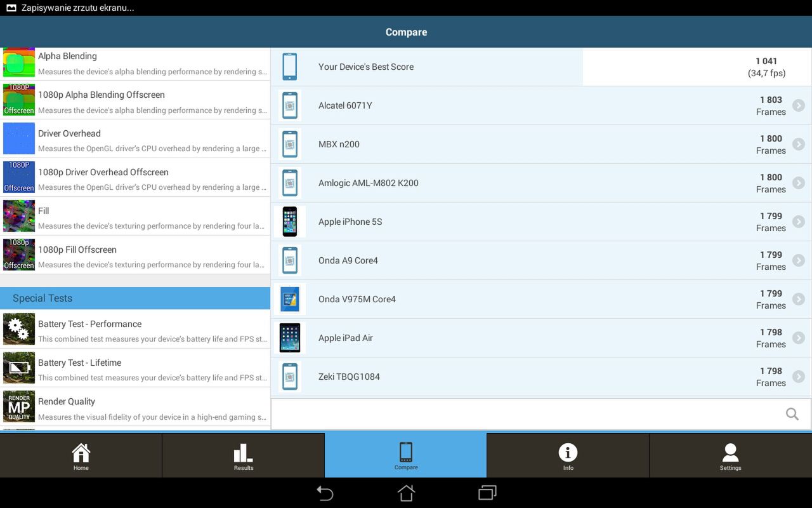Tap the Driver Overhead blue icon

pos(19,138)
